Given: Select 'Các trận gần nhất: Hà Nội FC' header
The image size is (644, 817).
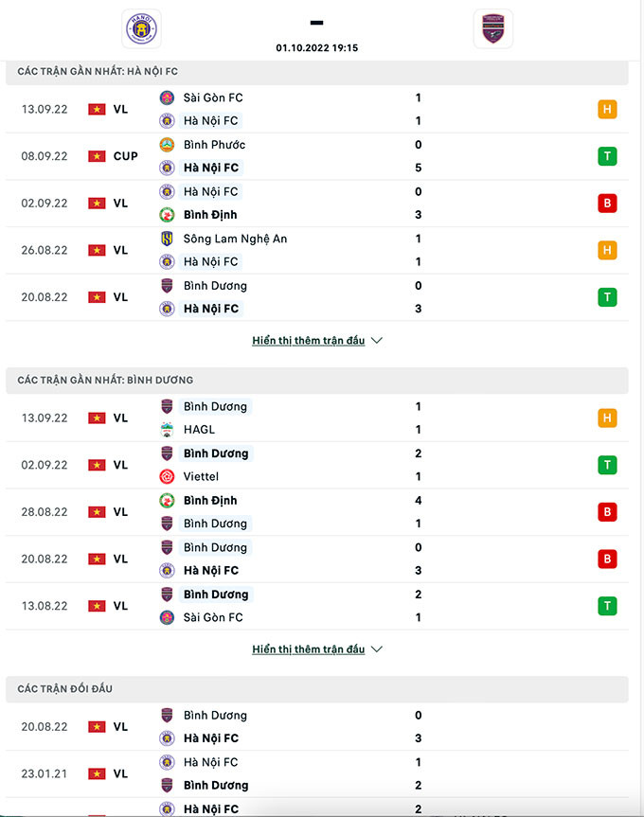Looking at the screenshot, I should click(x=98, y=72).
